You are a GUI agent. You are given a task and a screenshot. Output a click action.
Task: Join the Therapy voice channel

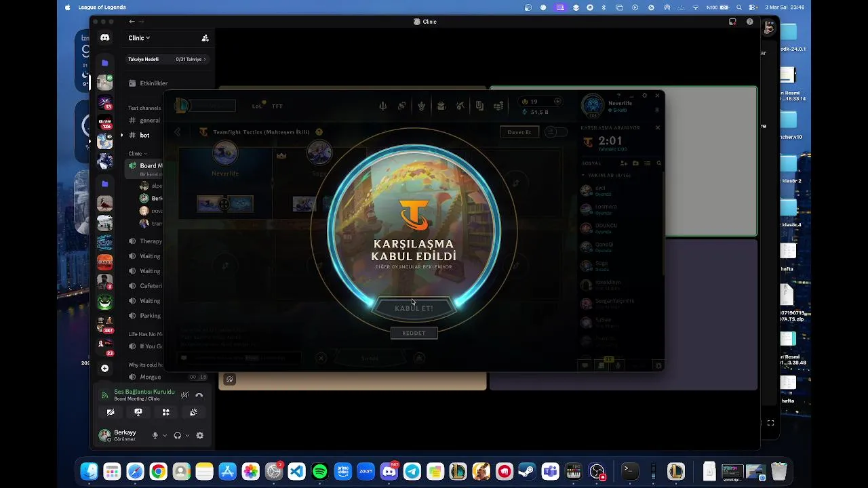point(146,241)
